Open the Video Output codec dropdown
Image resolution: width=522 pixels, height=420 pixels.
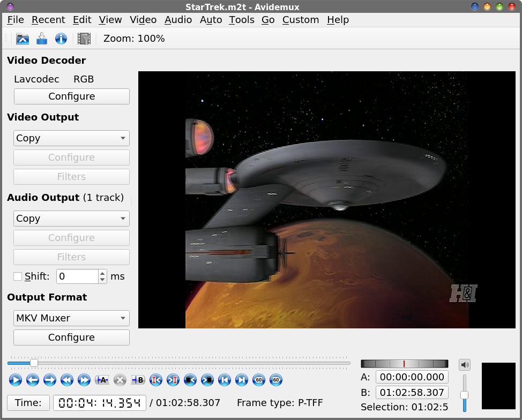pyautogui.click(x=71, y=138)
